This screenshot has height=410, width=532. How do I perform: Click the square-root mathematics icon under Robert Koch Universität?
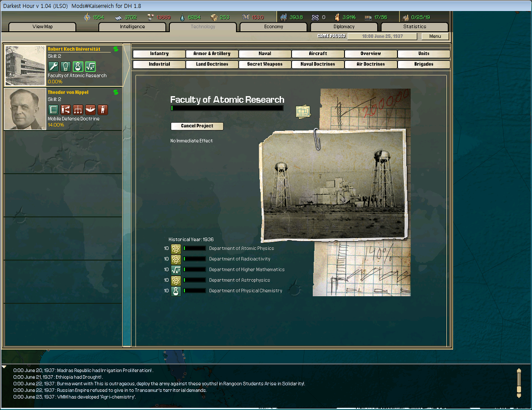point(90,67)
